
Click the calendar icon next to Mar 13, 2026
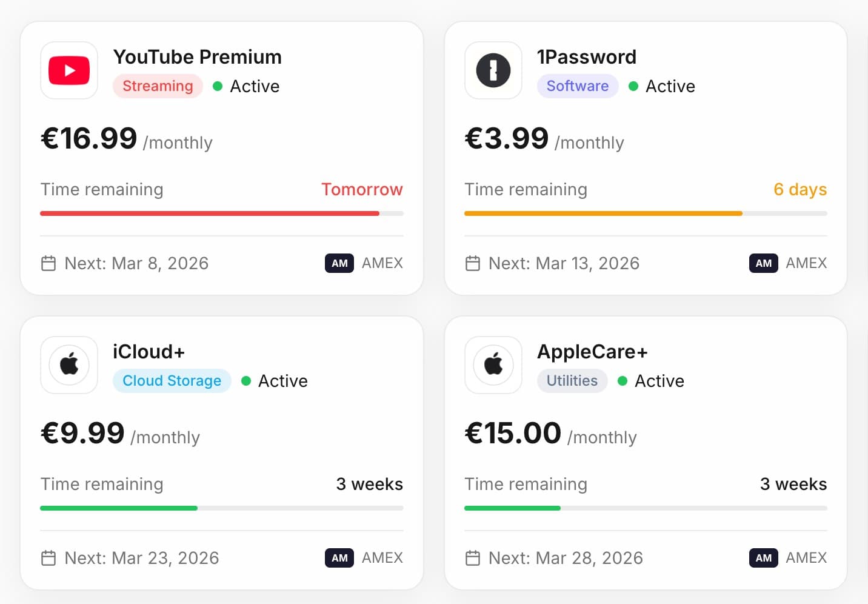tap(473, 263)
